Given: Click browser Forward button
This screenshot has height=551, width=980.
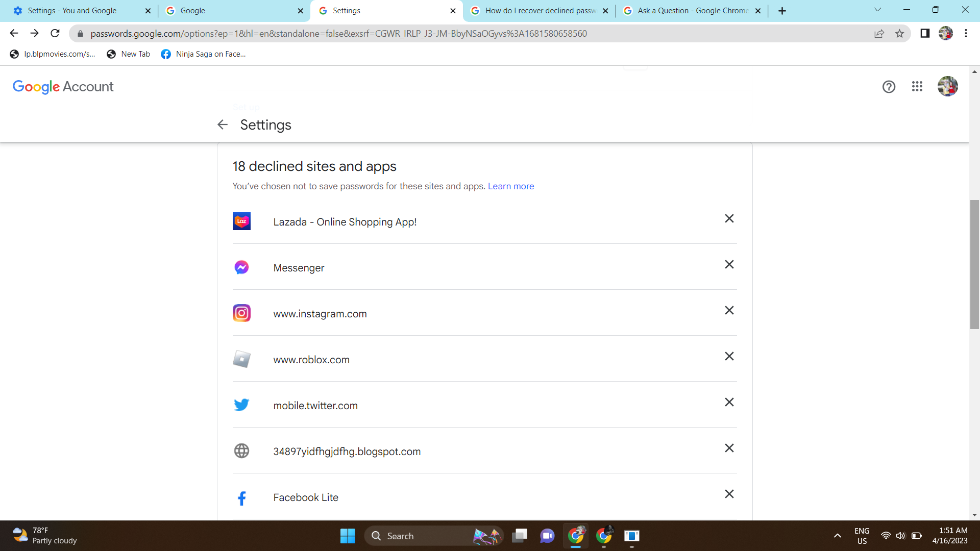Looking at the screenshot, I should tap(34, 33).
